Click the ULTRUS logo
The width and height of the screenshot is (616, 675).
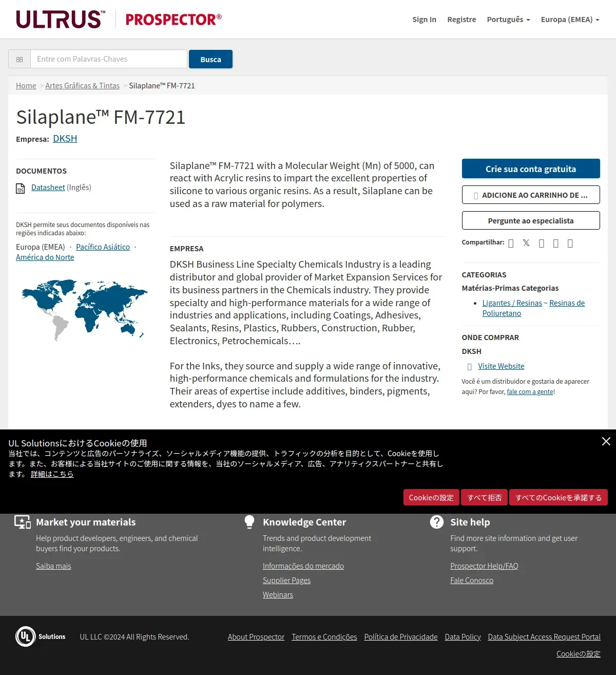point(61,20)
